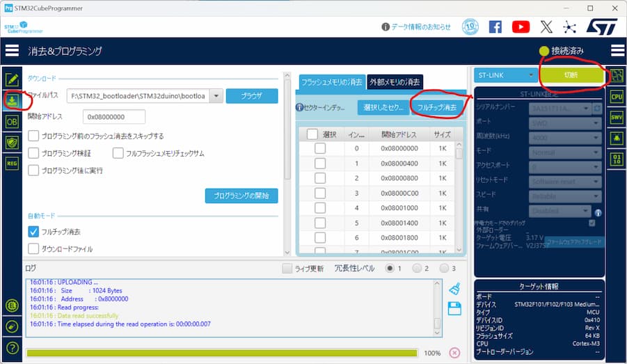Open X social icon in header
Screen dimensions: 627x364
[x=546, y=27]
